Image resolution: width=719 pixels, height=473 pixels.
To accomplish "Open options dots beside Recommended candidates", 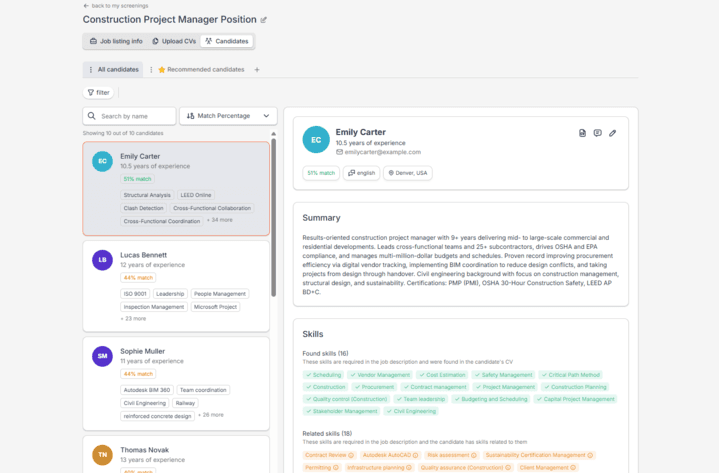I will coord(151,70).
